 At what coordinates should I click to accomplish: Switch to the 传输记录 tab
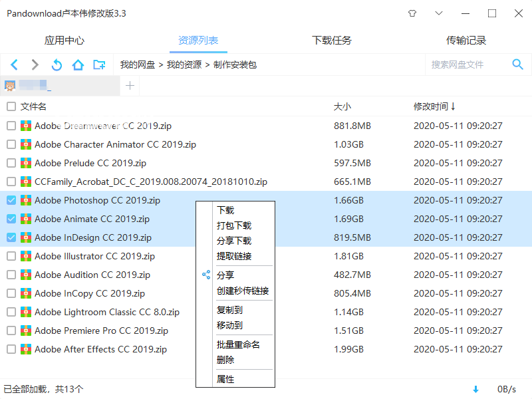coord(466,40)
